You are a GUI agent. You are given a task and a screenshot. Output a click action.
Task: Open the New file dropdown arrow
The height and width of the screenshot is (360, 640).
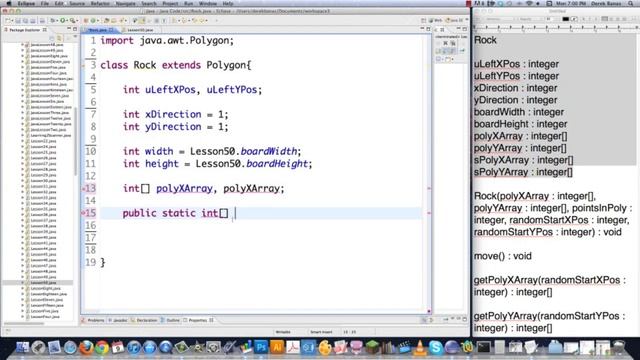pos(12,20)
